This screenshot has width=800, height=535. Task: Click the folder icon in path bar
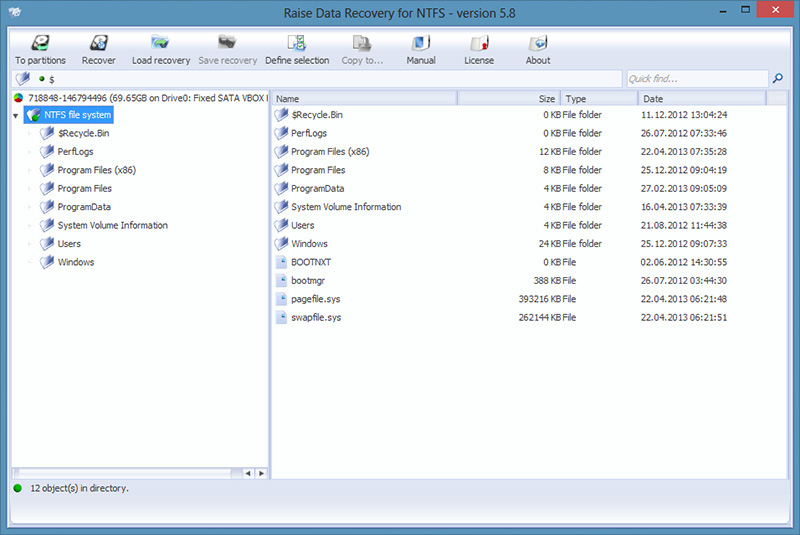tap(23, 79)
